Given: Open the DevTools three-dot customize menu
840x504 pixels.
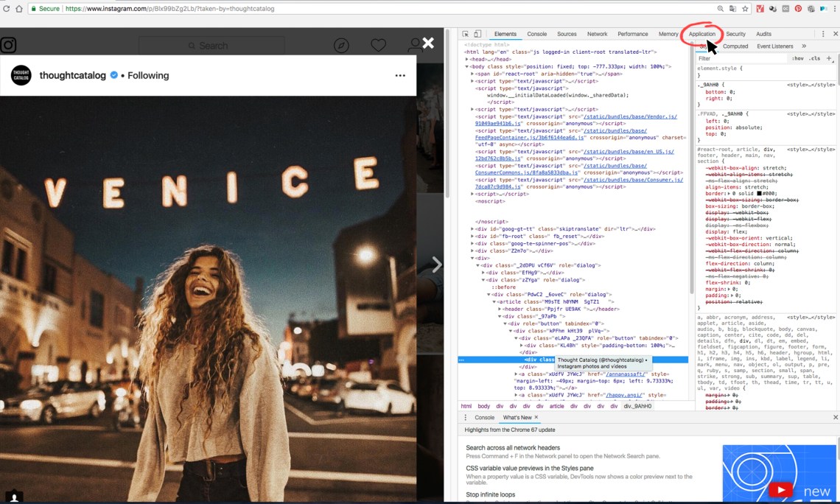Looking at the screenshot, I should point(823,34).
